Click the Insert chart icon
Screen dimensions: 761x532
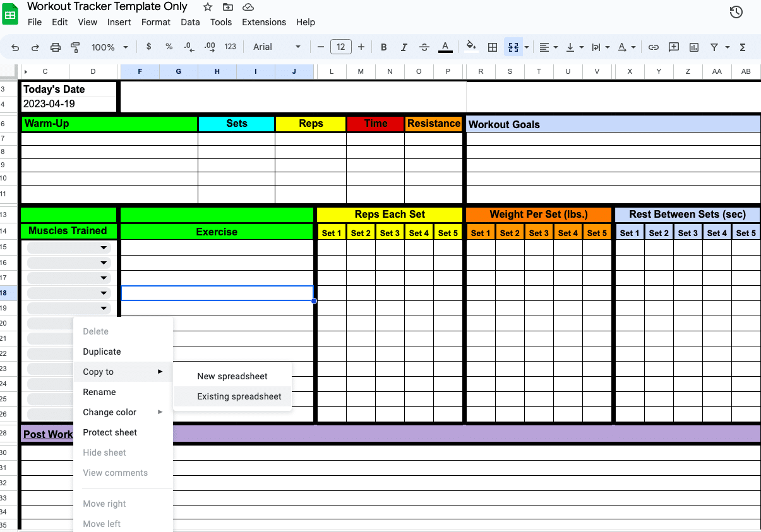[x=694, y=47]
